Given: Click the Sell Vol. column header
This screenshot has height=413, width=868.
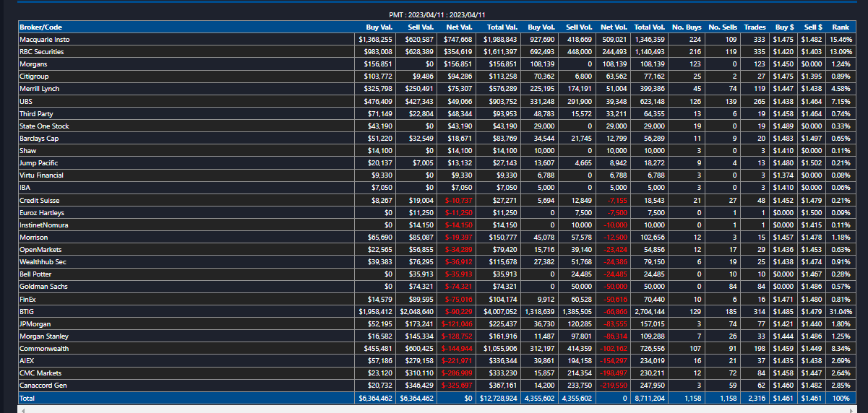Looking at the screenshot, I should (x=578, y=27).
